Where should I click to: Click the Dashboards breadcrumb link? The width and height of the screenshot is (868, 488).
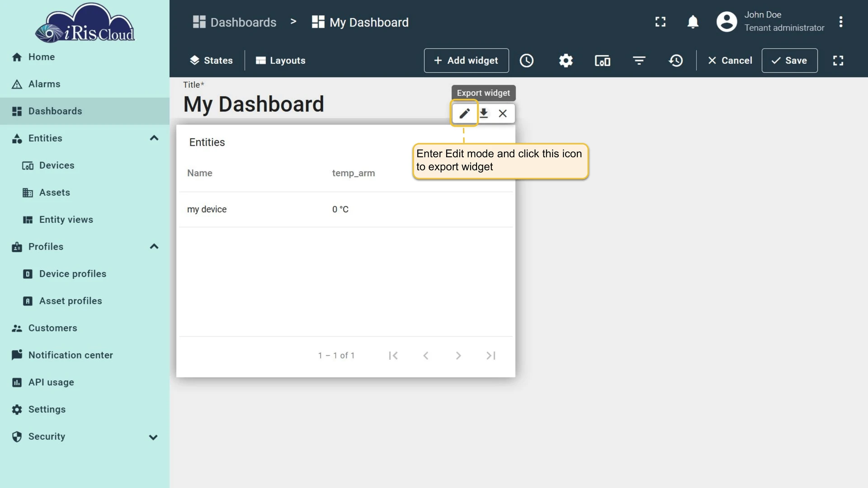coord(235,22)
